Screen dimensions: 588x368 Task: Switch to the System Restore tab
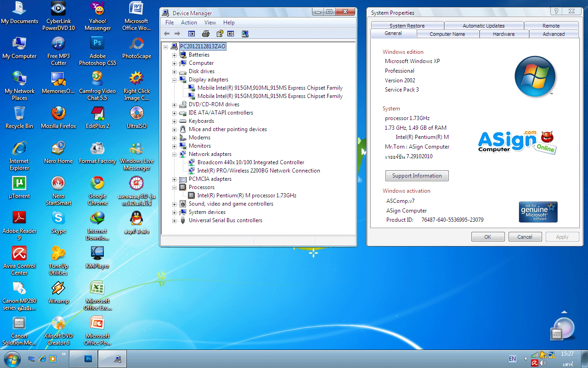pyautogui.click(x=407, y=26)
